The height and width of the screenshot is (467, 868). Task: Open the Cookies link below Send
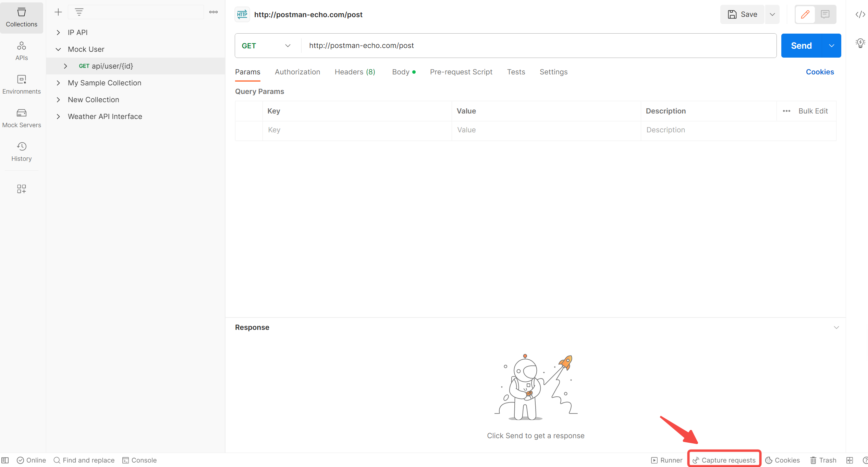click(820, 72)
